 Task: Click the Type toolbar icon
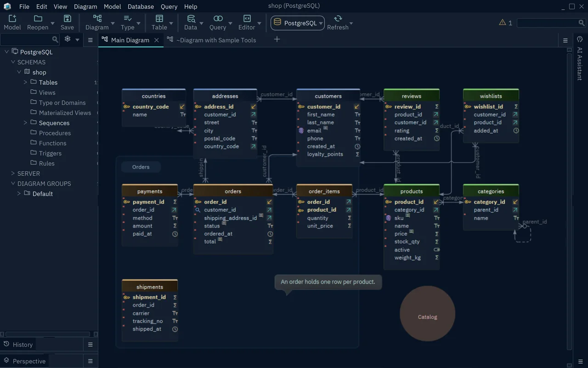coord(127,18)
